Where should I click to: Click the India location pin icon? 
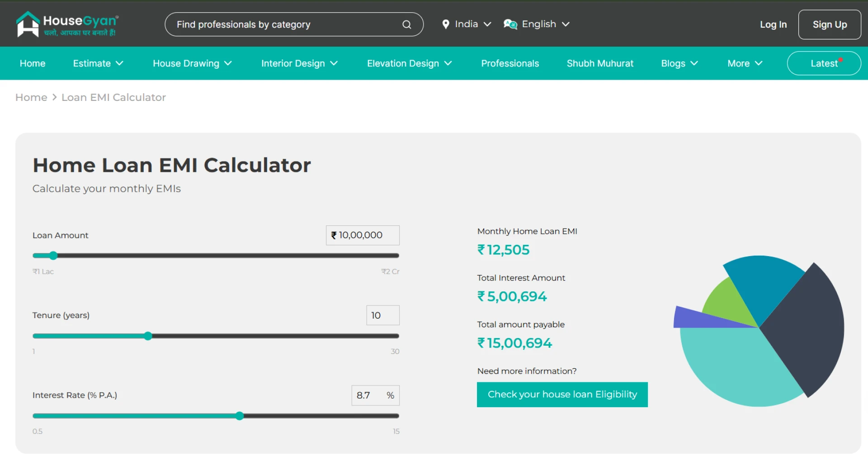[446, 24]
